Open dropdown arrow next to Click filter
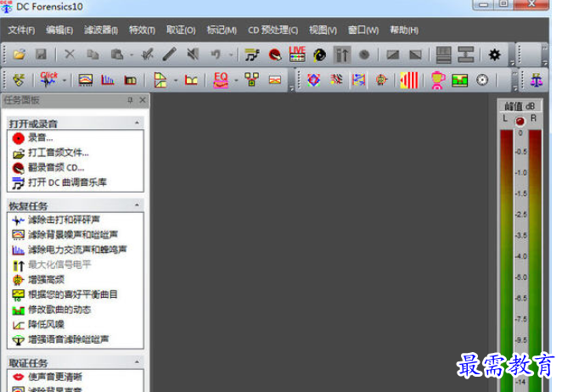The width and height of the screenshot is (562, 392). coord(65,81)
